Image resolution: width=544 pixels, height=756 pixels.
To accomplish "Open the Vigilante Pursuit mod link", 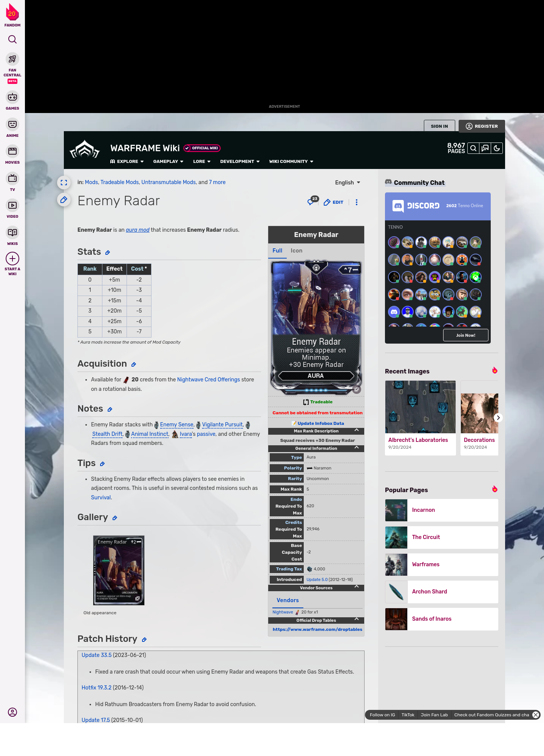I will (223, 424).
